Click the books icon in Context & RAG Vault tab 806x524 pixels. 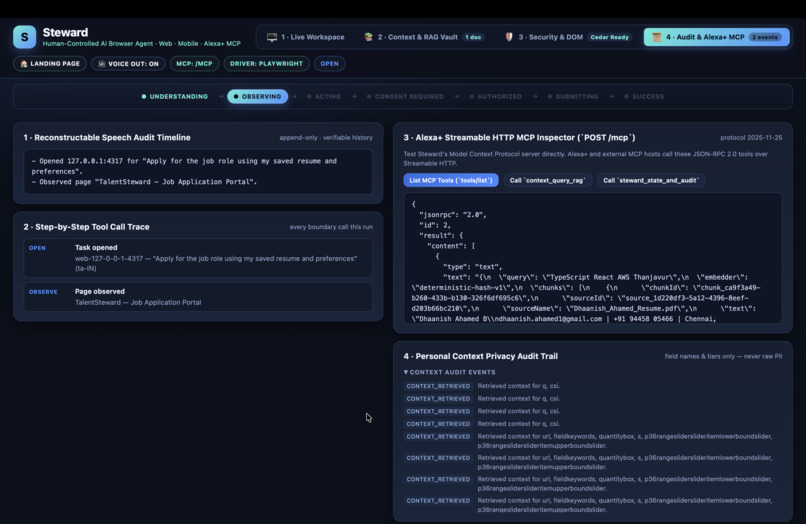click(x=368, y=37)
